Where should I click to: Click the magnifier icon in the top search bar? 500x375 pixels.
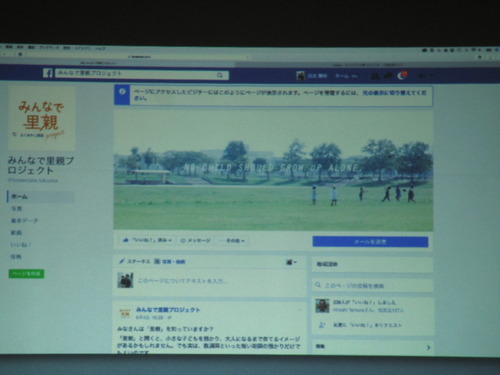pyautogui.click(x=220, y=75)
